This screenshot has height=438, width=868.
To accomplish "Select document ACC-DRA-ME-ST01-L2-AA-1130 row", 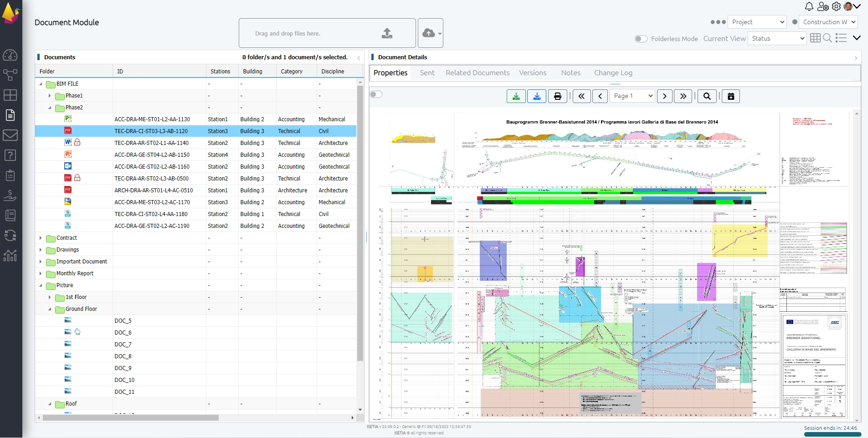I will [x=152, y=119].
